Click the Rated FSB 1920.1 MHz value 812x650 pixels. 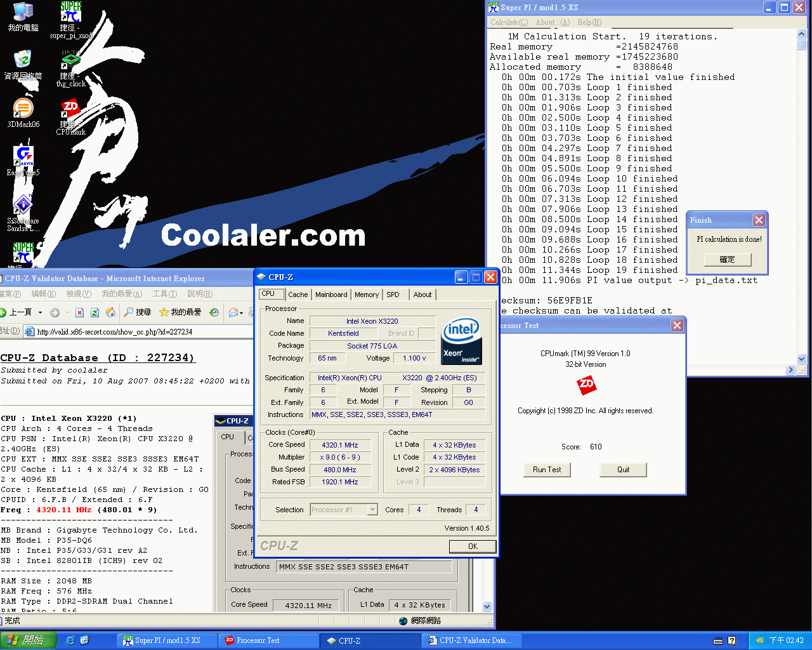click(x=340, y=482)
